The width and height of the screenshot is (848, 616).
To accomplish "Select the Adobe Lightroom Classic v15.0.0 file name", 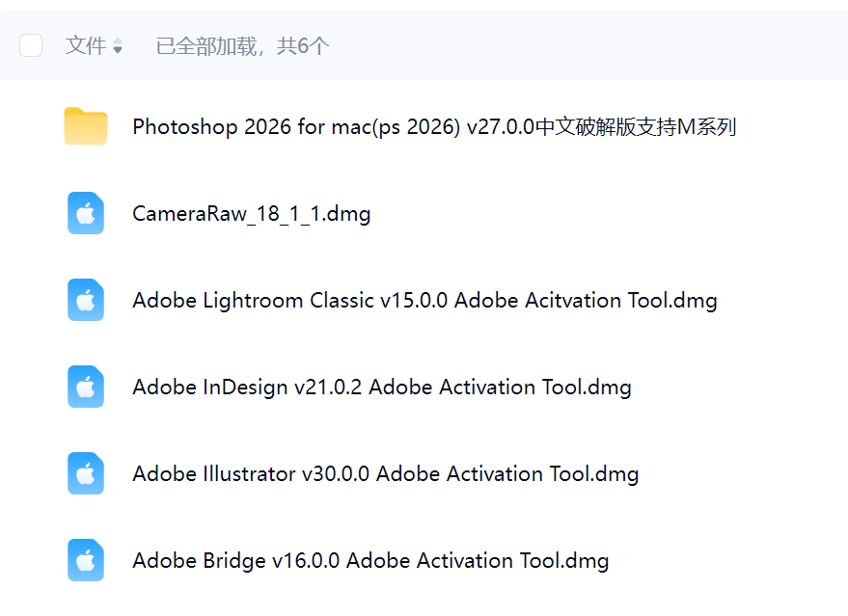I will pyautogui.click(x=424, y=301).
